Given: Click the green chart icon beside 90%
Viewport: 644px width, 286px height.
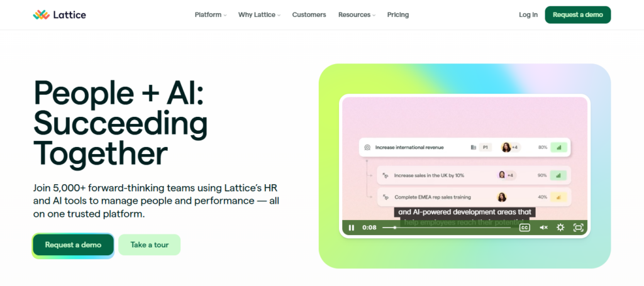Looking at the screenshot, I should (x=558, y=175).
